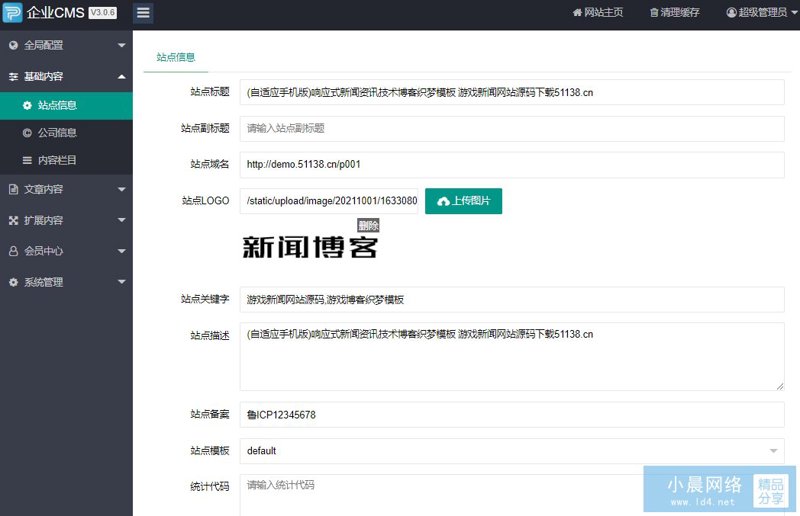This screenshot has width=800, height=516.
Task: Click the 上传图片 button
Action: tap(463, 201)
